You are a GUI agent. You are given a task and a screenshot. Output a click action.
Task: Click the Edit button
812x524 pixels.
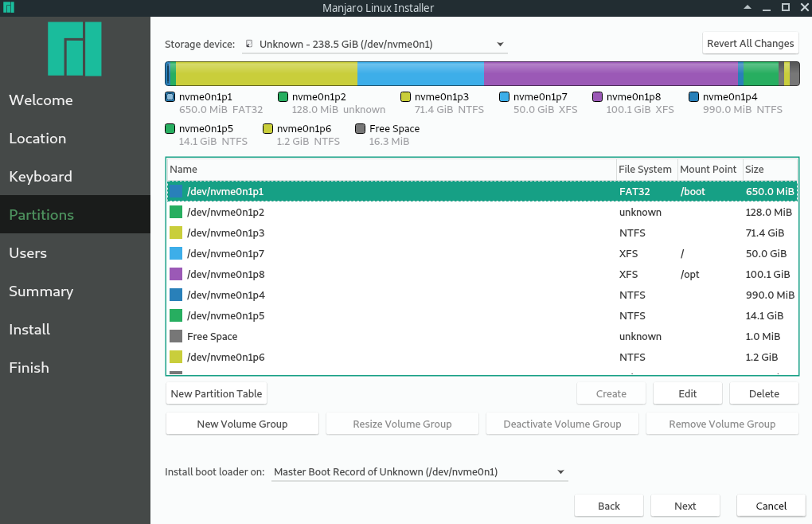click(688, 393)
